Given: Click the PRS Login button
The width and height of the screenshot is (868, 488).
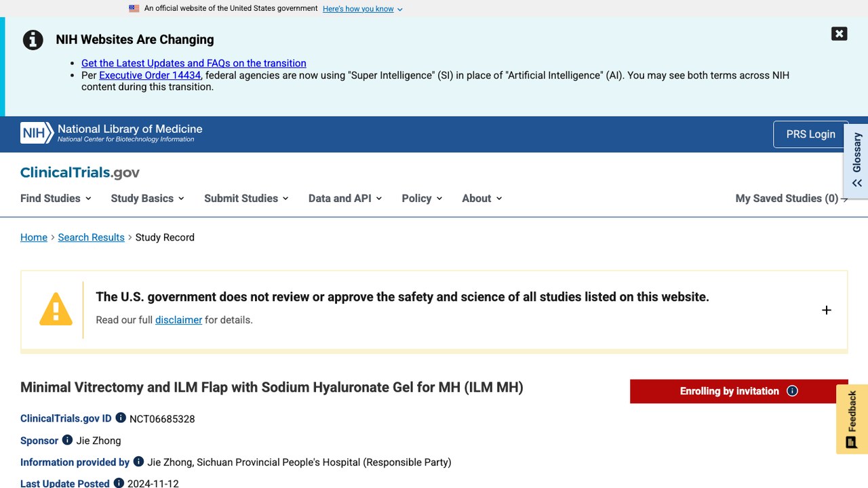Looking at the screenshot, I should [x=810, y=134].
